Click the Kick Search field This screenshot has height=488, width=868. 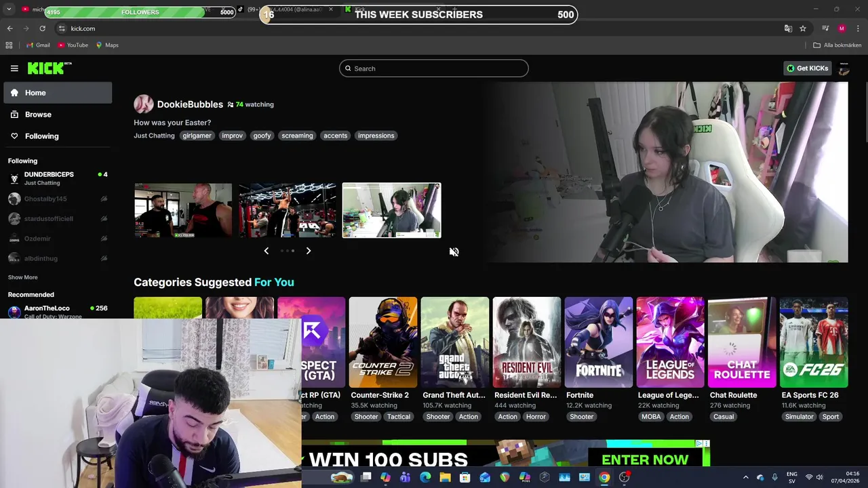click(x=434, y=68)
